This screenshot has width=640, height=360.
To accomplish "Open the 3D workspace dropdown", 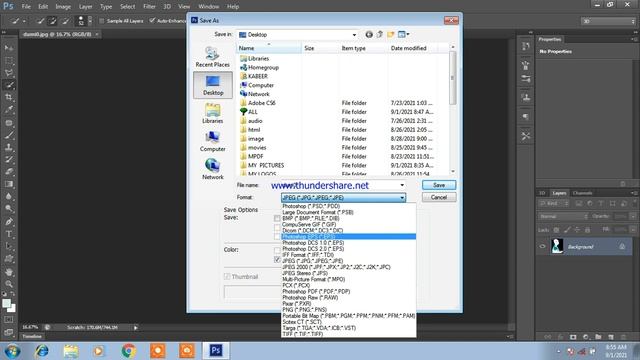I will [608, 21].
